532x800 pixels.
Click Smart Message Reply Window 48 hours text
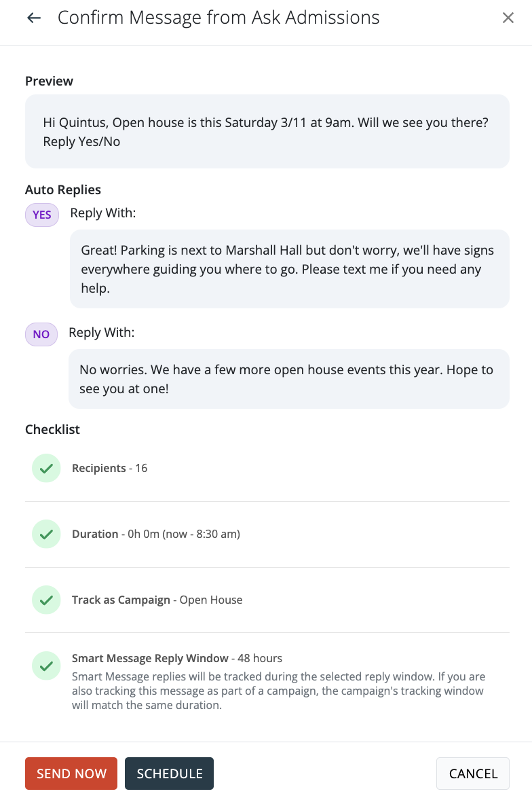(177, 658)
